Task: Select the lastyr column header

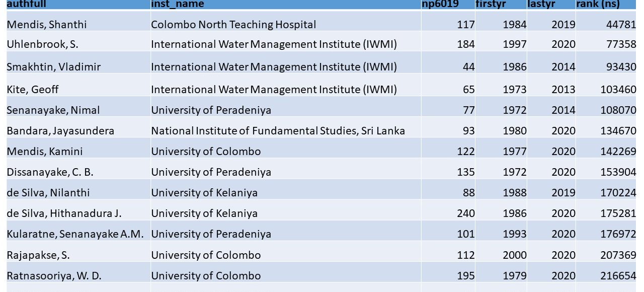Action: point(541,4)
